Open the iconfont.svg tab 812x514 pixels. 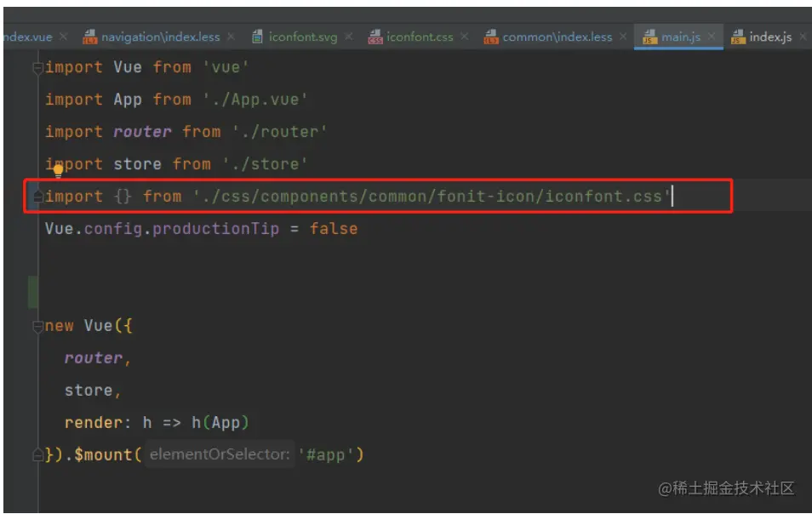(302, 37)
